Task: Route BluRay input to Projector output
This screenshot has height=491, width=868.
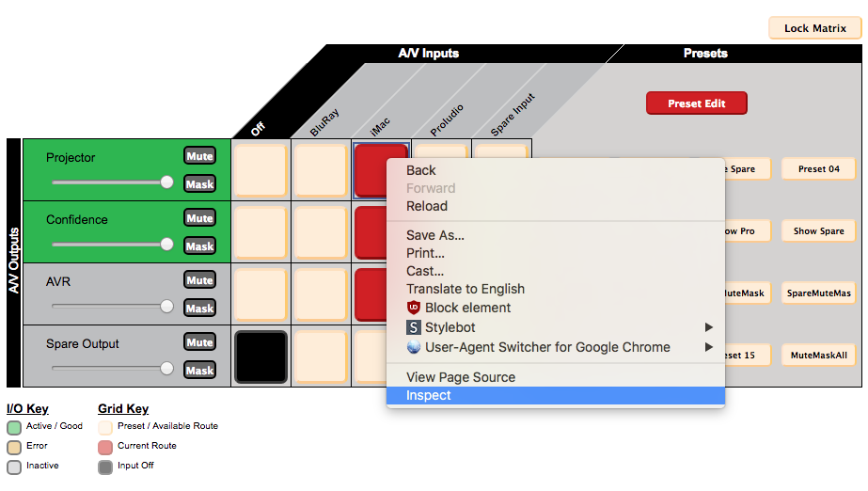Action: click(321, 170)
